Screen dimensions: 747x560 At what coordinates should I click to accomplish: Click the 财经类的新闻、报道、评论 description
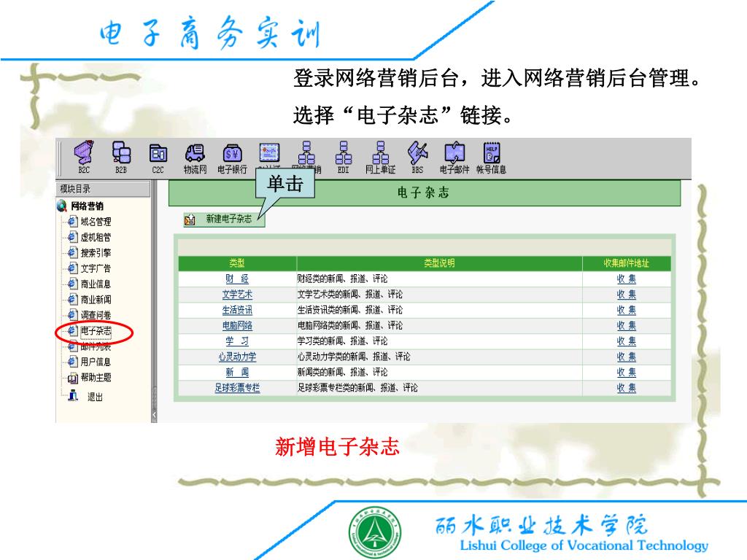342,279
